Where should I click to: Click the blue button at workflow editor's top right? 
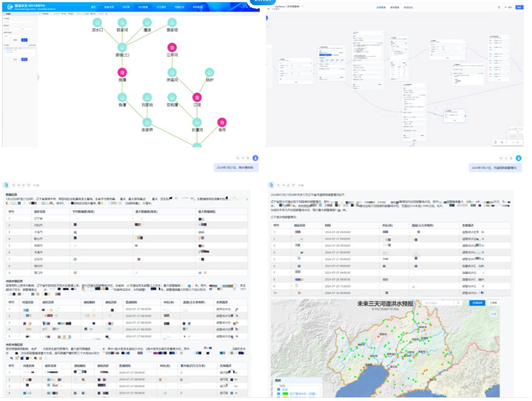pos(519,7)
